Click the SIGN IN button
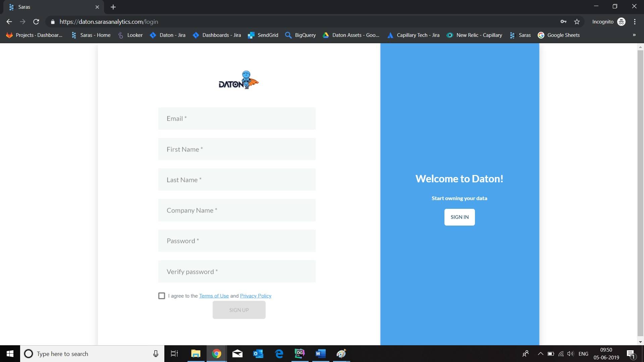This screenshot has width=644, height=362. tap(460, 217)
